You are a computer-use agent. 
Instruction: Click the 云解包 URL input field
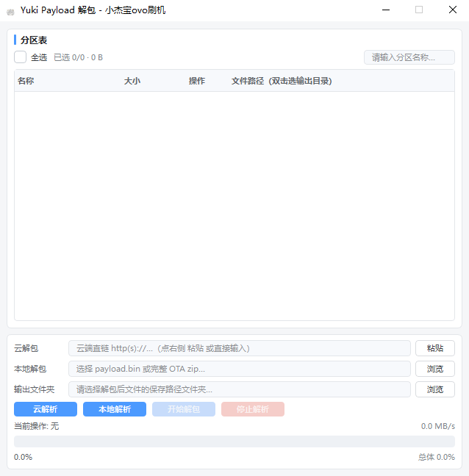[240, 348]
